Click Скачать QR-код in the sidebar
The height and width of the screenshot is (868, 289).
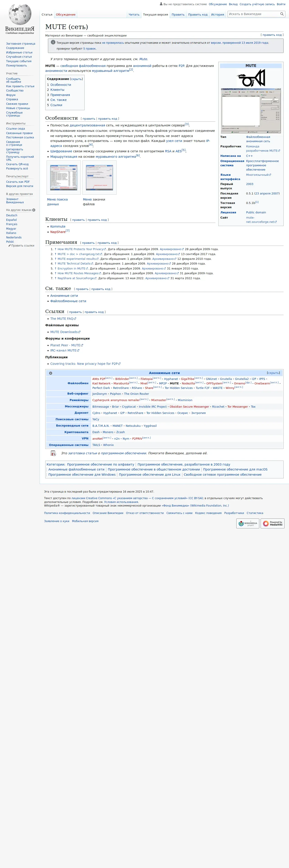[x=17, y=164]
